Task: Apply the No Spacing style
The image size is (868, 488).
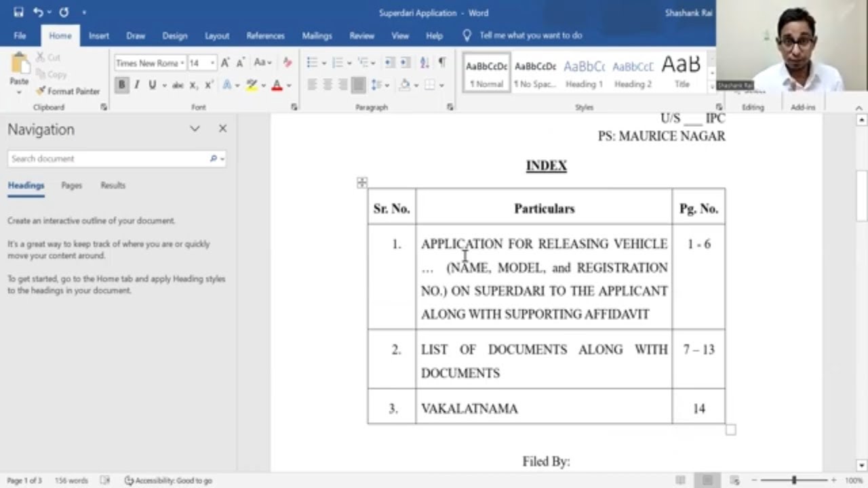Action: click(x=535, y=73)
